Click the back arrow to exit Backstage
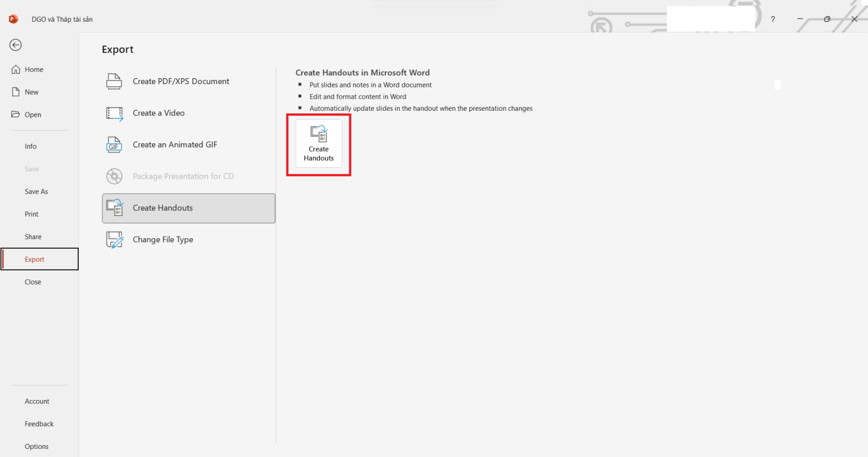The height and width of the screenshot is (457, 868). pos(15,45)
